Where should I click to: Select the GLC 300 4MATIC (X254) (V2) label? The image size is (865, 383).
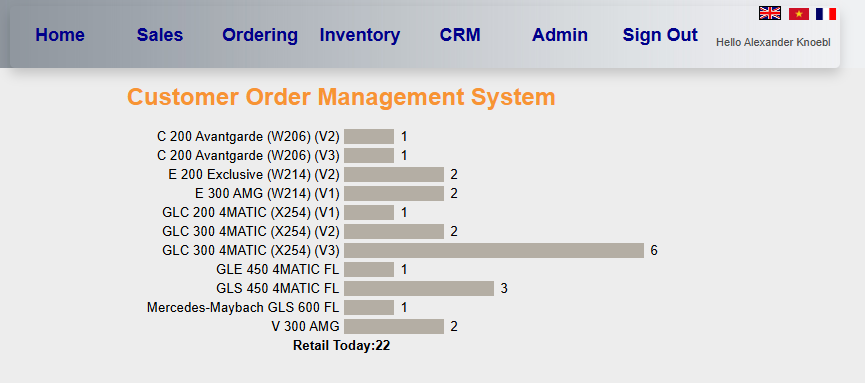tap(251, 231)
